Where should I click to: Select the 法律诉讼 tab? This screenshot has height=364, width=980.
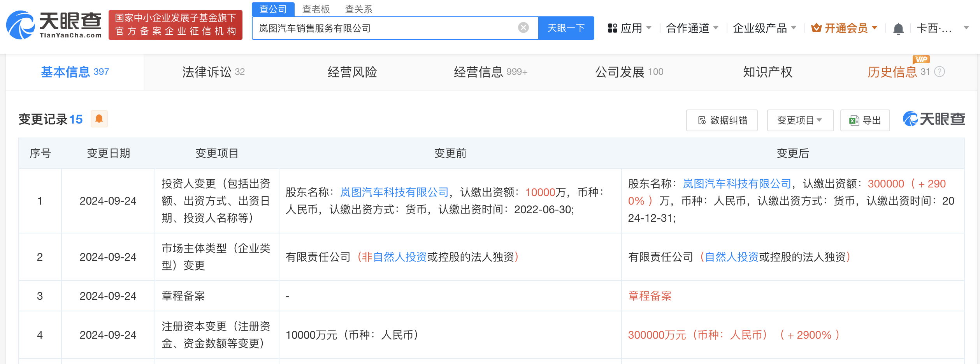click(213, 72)
